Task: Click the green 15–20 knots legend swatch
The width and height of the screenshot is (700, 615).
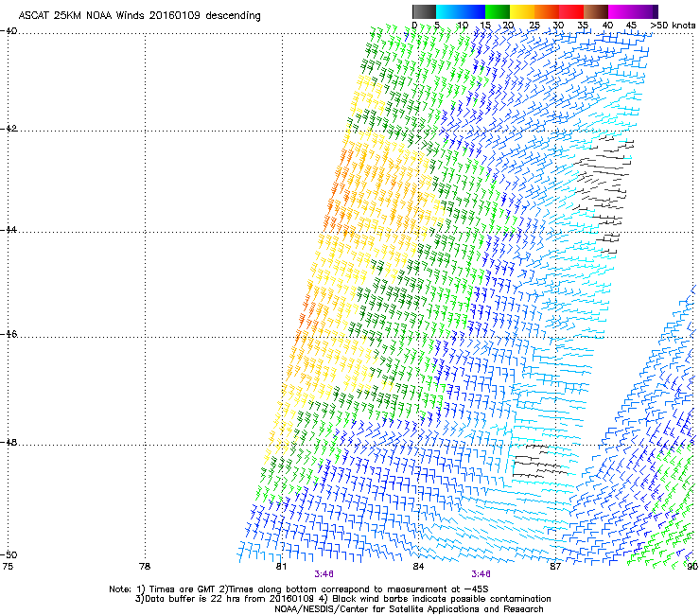Action: (498, 11)
